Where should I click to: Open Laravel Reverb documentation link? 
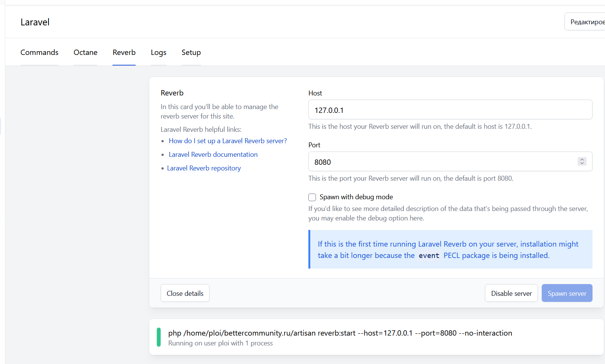(x=213, y=155)
